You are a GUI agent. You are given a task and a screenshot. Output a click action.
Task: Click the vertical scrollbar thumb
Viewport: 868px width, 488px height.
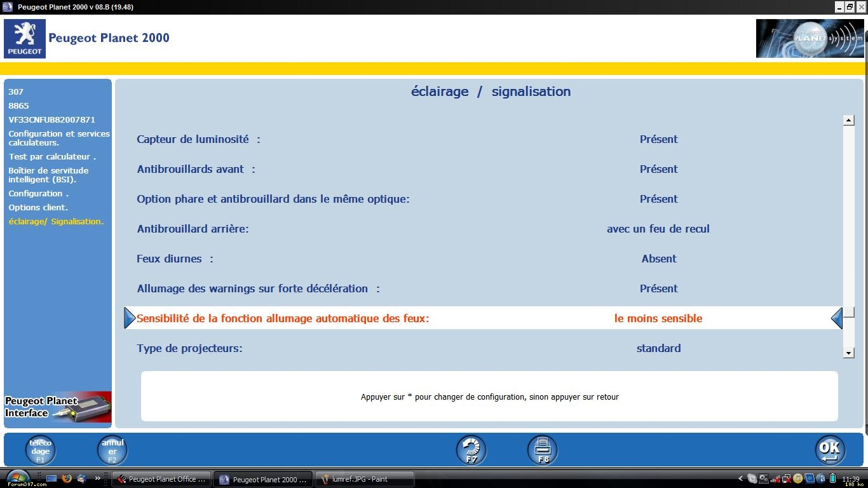click(849, 312)
